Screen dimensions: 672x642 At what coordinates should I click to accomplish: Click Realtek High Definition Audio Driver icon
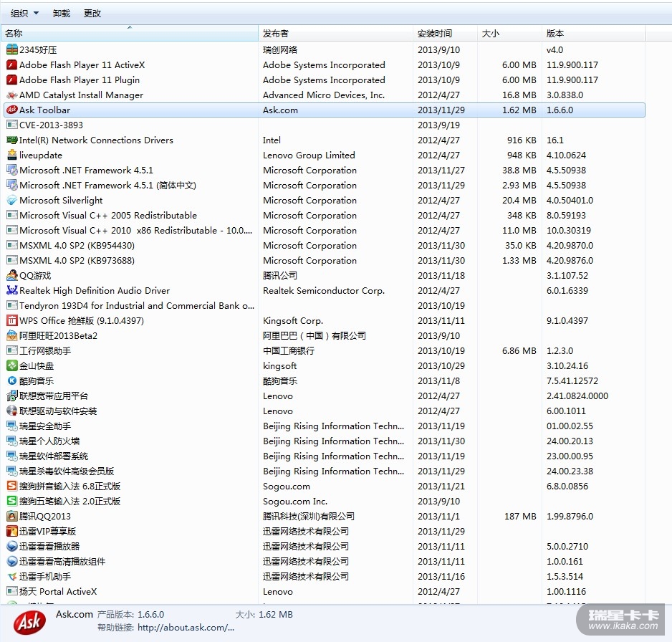[x=12, y=291]
